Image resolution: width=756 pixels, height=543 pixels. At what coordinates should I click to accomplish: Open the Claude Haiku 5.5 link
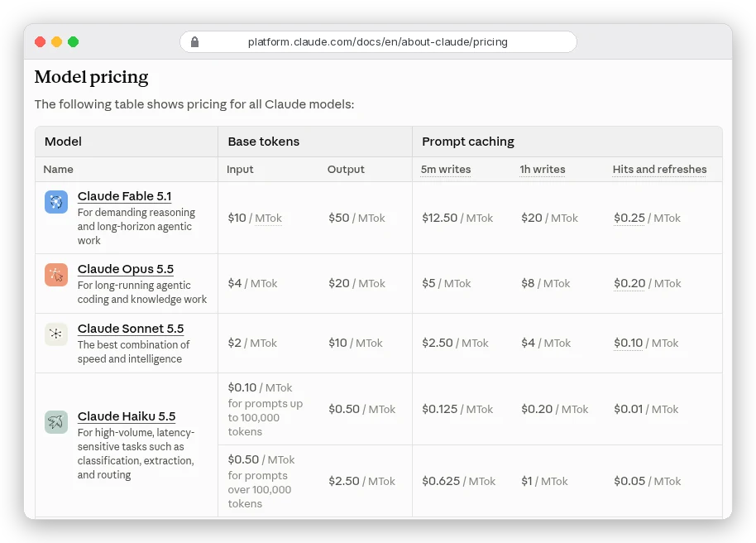[x=127, y=416]
